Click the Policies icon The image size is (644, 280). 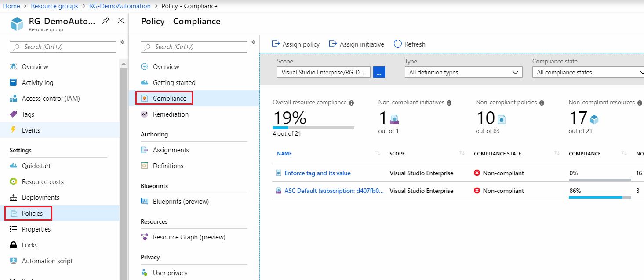[14, 214]
